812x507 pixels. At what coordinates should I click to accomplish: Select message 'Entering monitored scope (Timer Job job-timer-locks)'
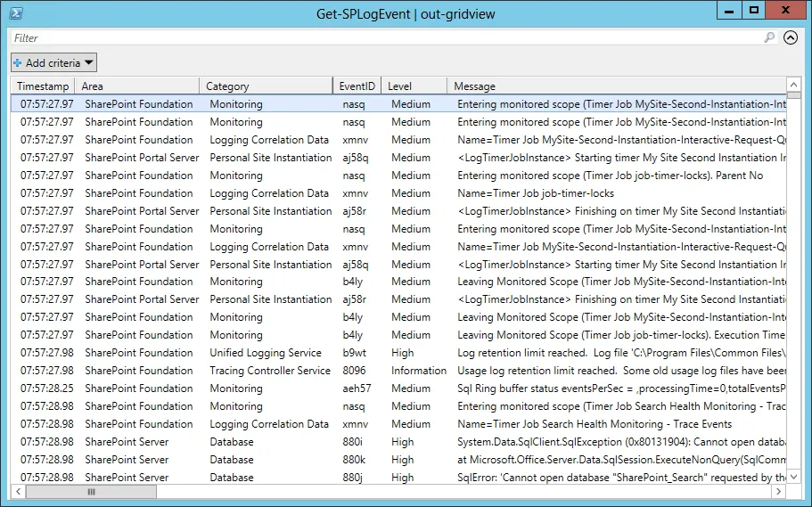610,176
